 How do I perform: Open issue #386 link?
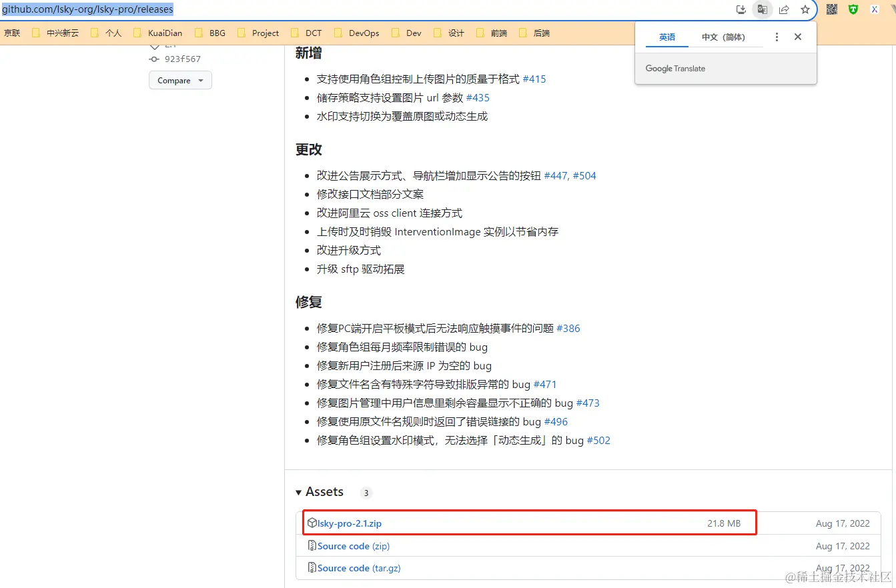pos(568,329)
